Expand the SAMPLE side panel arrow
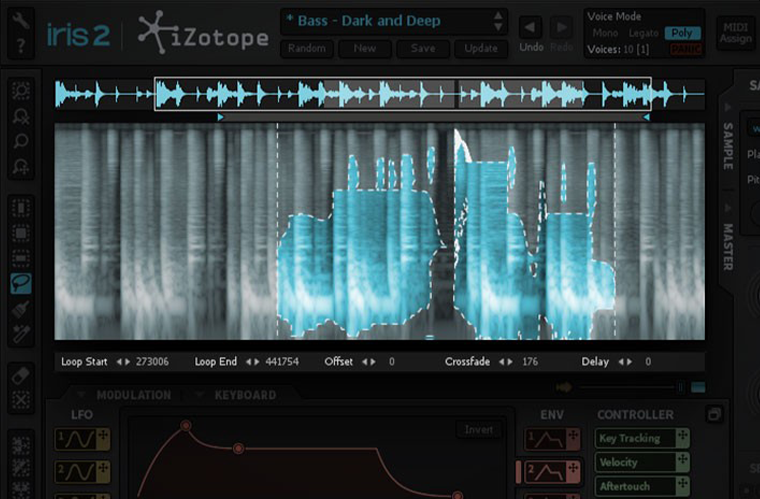This screenshot has width=760, height=499. click(x=728, y=106)
